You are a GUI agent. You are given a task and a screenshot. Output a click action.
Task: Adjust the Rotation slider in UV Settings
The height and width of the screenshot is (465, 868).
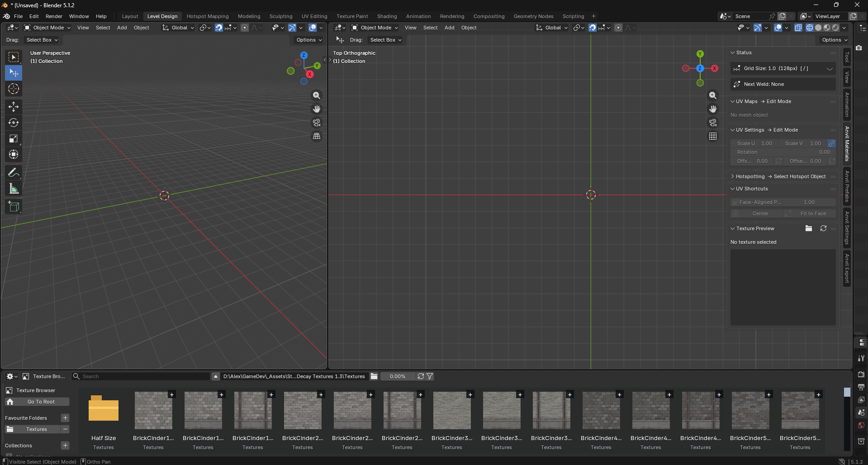tap(783, 152)
